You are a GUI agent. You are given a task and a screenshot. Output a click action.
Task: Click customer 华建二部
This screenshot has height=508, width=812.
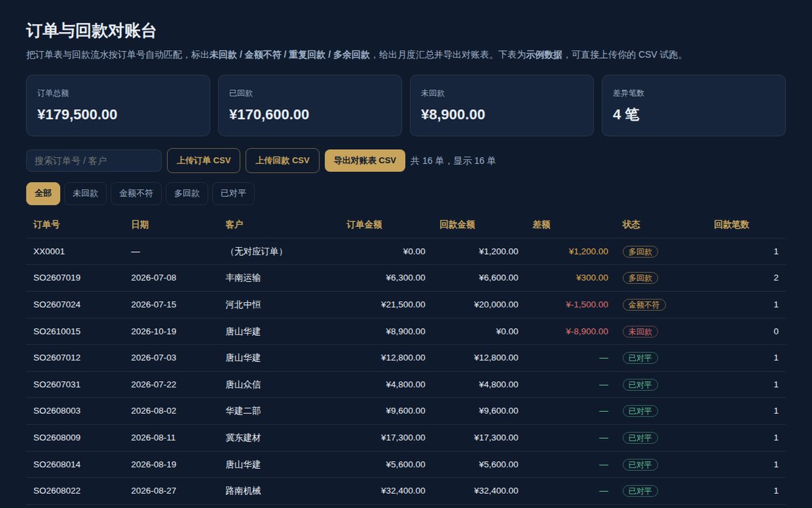(x=243, y=411)
